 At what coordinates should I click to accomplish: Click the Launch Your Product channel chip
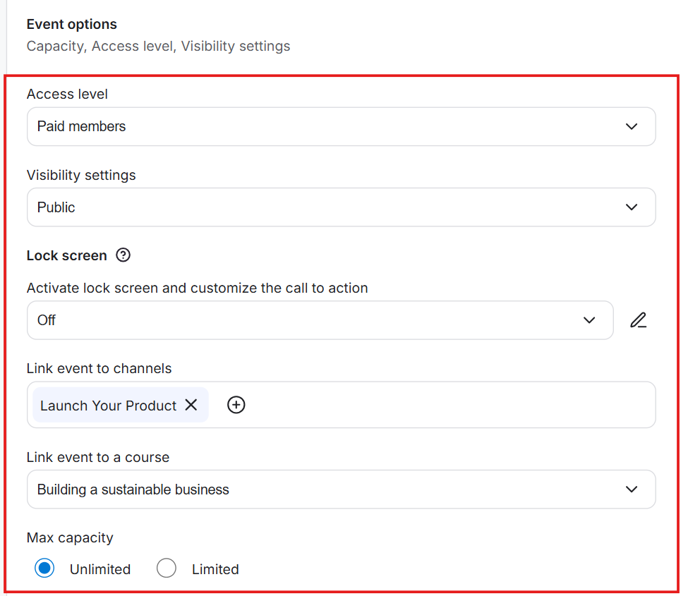coord(108,406)
